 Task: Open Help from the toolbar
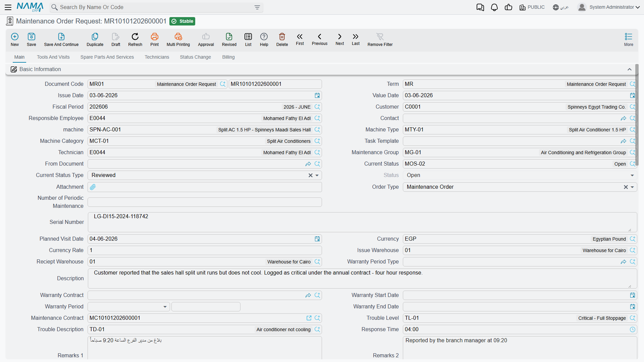264,40
